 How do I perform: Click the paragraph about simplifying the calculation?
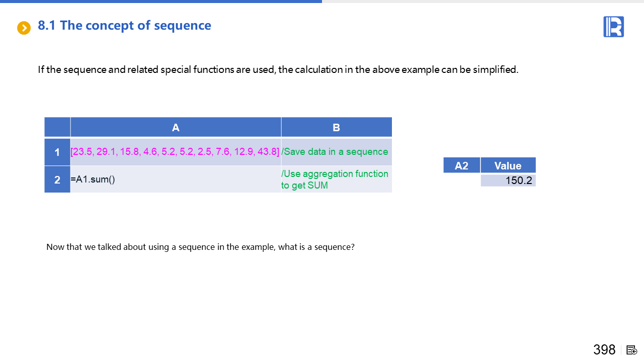278,70
